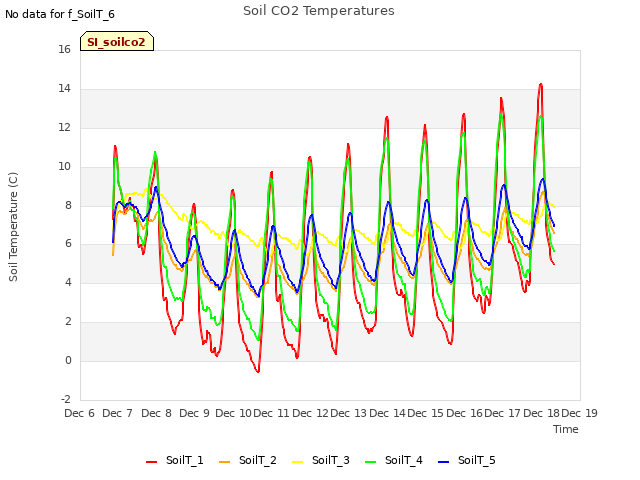Click the SI_soilco2 annotation box
Image resolution: width=640 pixels, height=480 pixels.
(x=117, y=41)
